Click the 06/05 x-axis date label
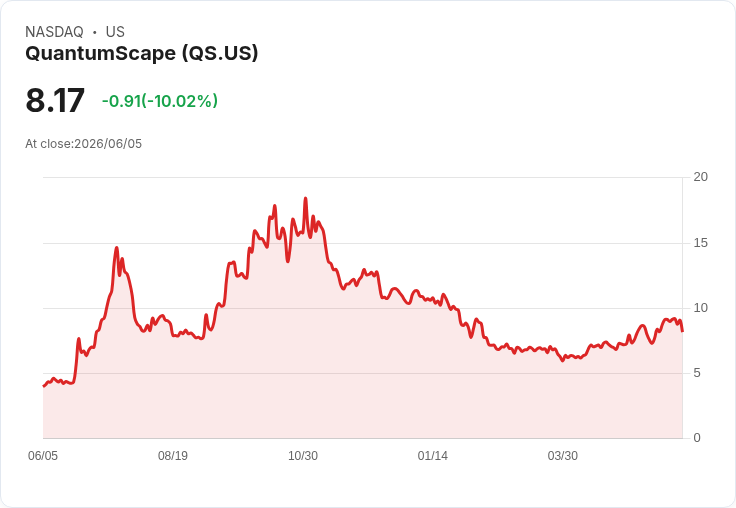This screenshot has width=736, height=508. click(43, 455)
